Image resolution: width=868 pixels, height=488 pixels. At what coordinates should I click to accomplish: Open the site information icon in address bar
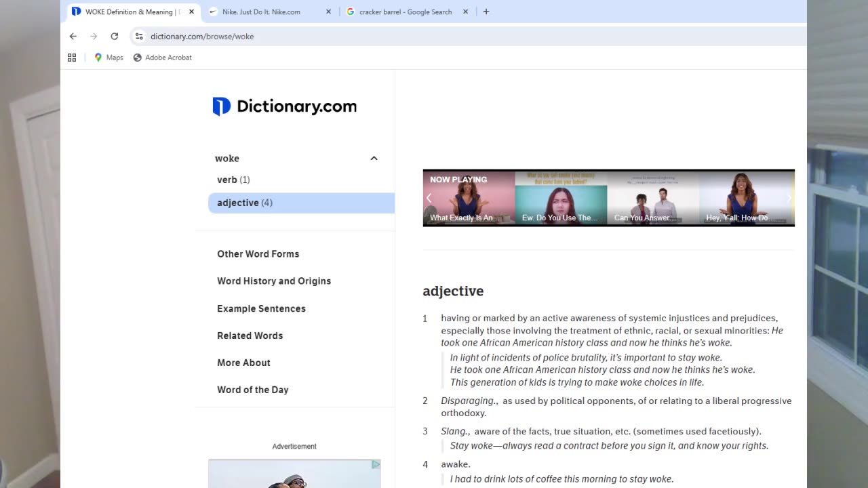[x=139, y=36]
